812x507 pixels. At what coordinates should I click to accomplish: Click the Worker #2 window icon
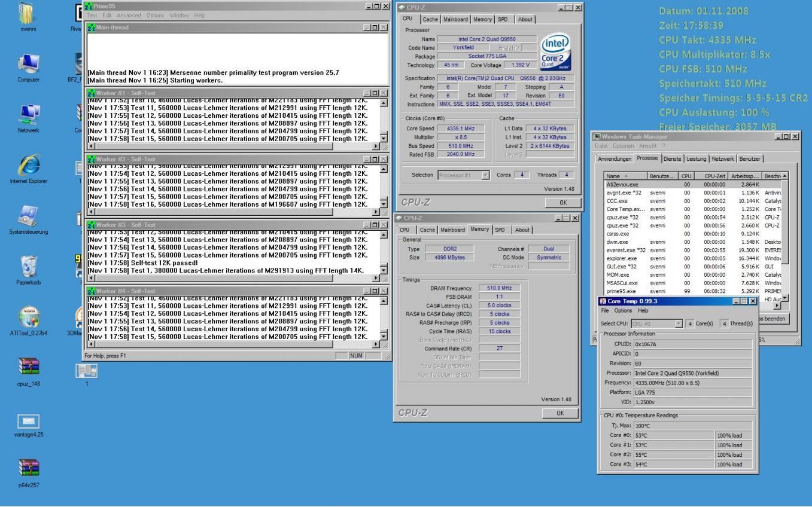(92, 159)
